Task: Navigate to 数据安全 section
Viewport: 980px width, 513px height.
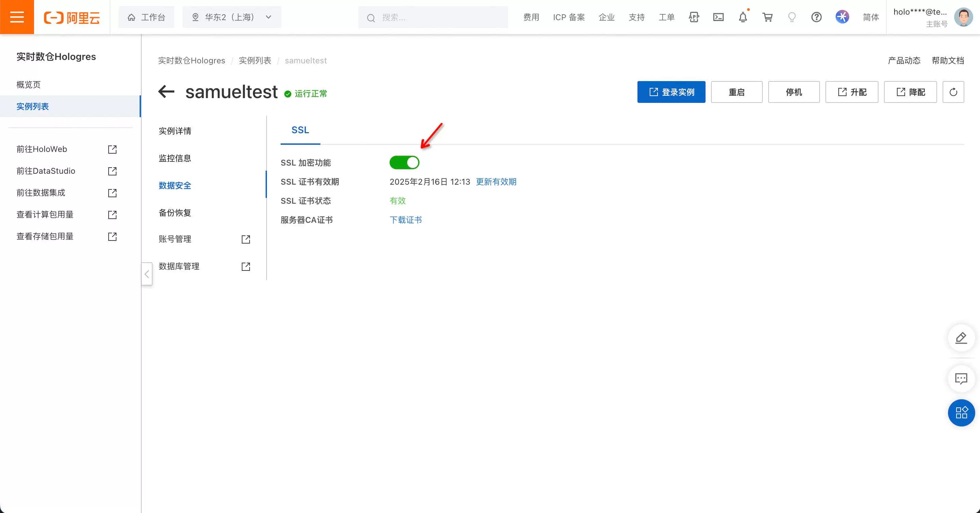Action: tap(174, 186)
